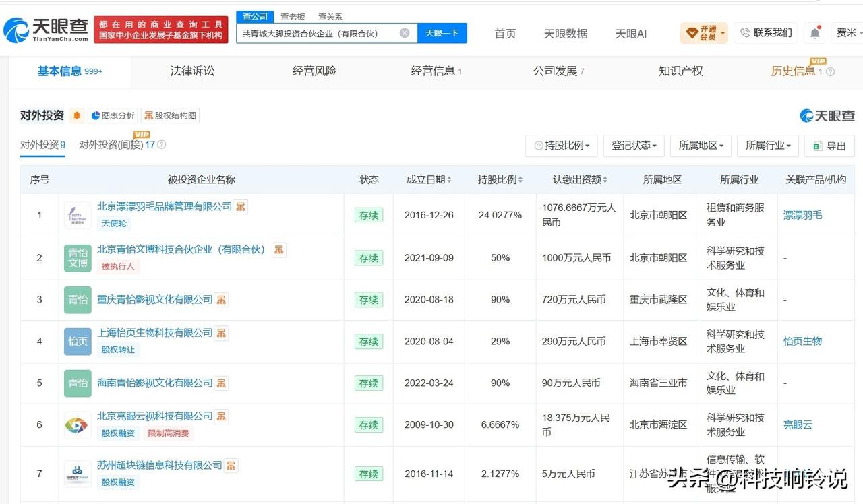Click the 被执行人 tag in row 2
Viewport: 863px width, 504px height.
click(x=118, y=266)
